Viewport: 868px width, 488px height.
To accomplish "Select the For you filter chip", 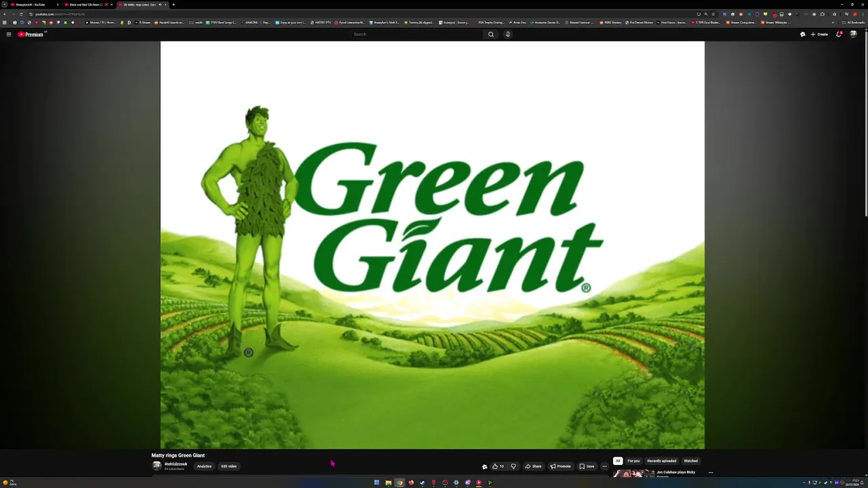I will click(x=633, y=461).
